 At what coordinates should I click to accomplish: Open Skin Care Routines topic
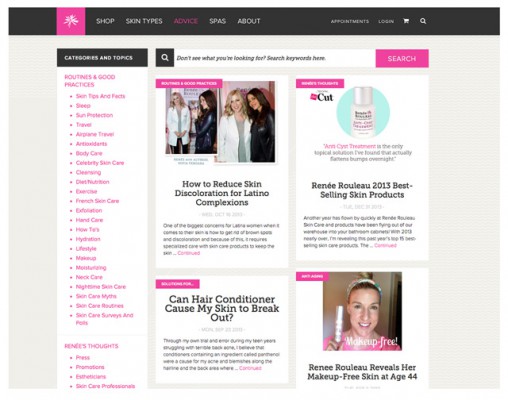(x=99, y=306)
